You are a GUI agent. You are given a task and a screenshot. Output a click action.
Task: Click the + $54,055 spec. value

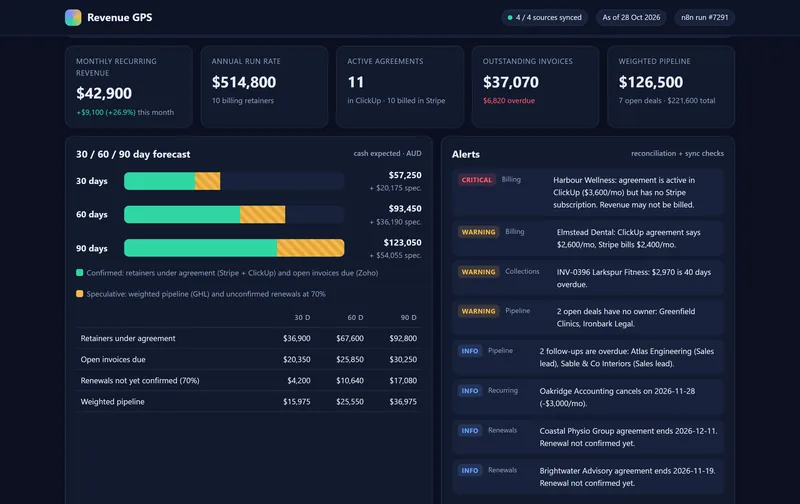click(x=395, y=256)
